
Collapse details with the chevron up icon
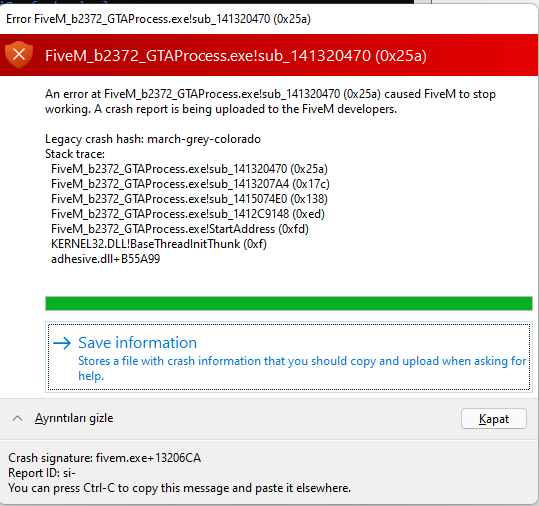[x=18, y=418]
